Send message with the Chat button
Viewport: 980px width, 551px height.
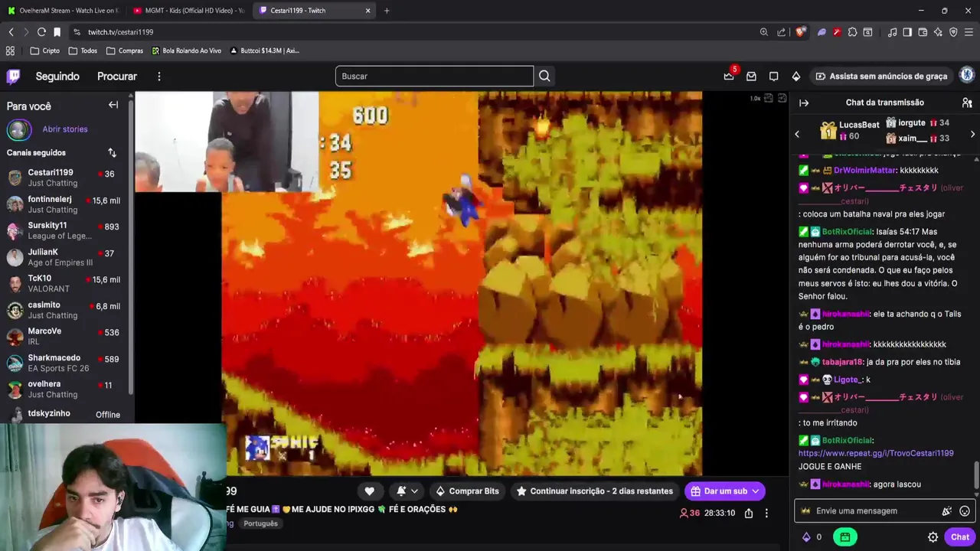pos(960,537)
